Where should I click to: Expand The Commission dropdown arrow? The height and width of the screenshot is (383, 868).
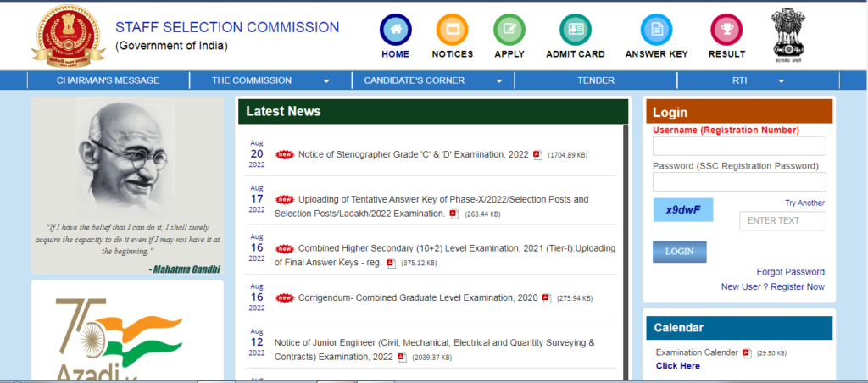tap(326, 81)
